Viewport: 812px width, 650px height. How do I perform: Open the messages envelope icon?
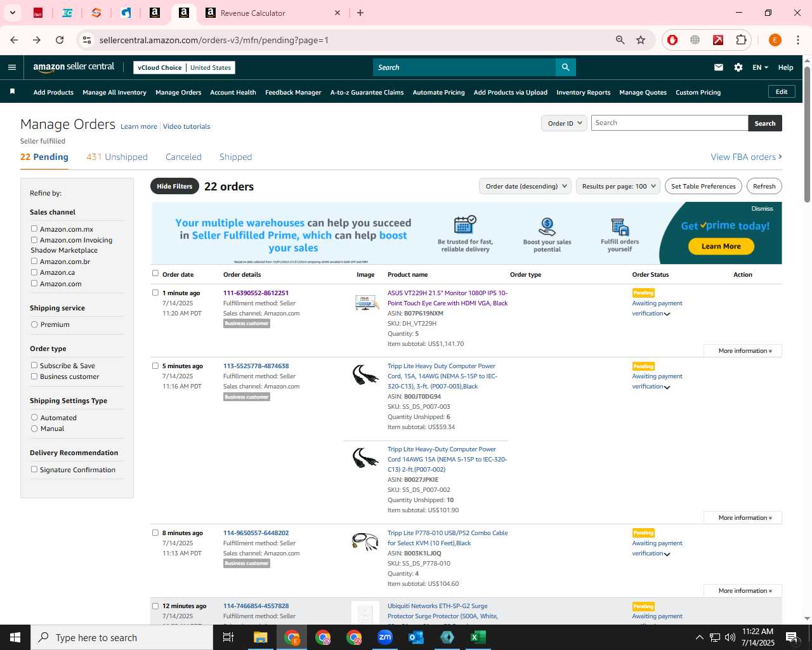pyautogui.click(x=719, y=67)
